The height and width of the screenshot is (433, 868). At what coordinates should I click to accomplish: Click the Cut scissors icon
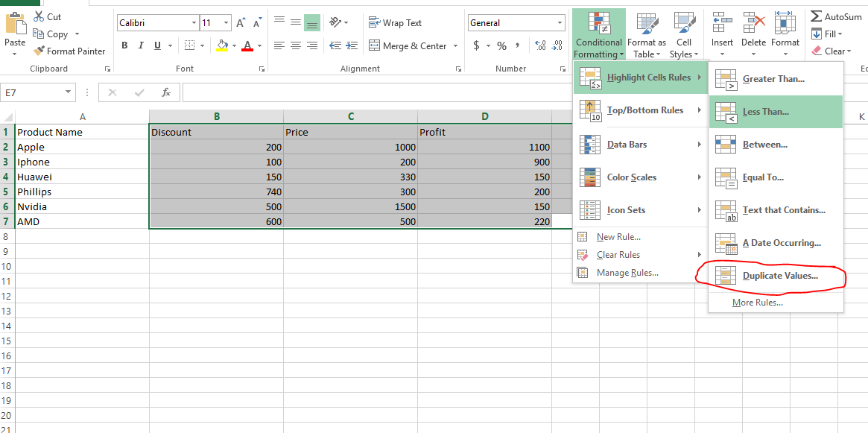pos(39,16)
